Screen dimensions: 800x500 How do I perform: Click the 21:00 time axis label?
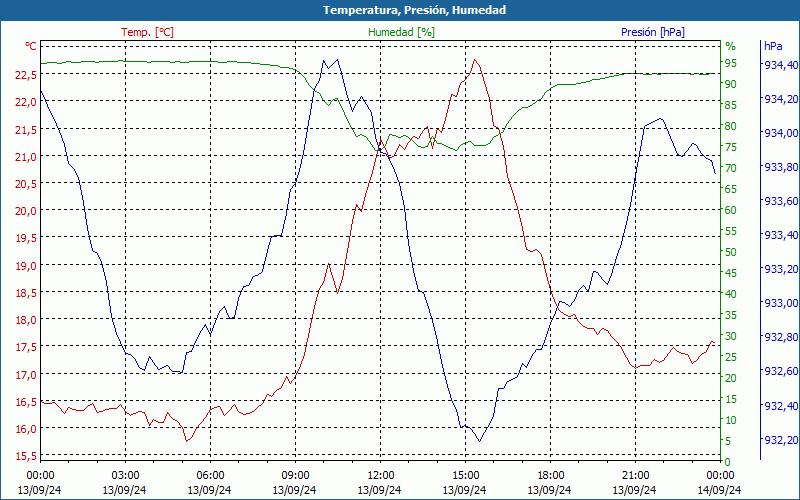point(635,476)
